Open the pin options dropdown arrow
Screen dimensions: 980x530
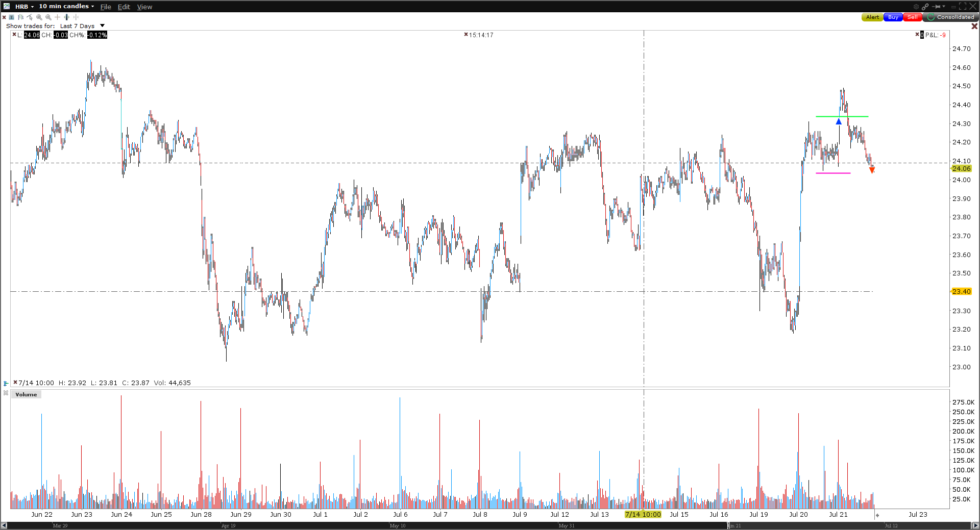coord(944,7)
